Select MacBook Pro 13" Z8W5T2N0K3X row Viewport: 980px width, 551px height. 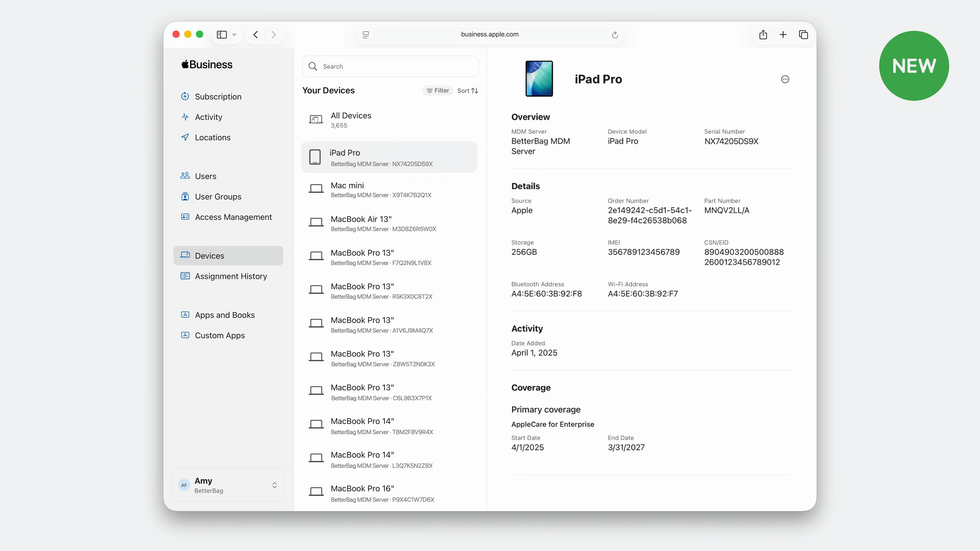coord(389,358)
